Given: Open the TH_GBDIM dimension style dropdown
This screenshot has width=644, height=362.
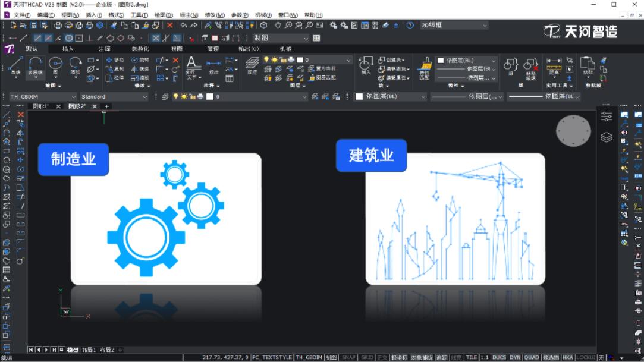Looking at the screenshot, I should click(43, 97).
